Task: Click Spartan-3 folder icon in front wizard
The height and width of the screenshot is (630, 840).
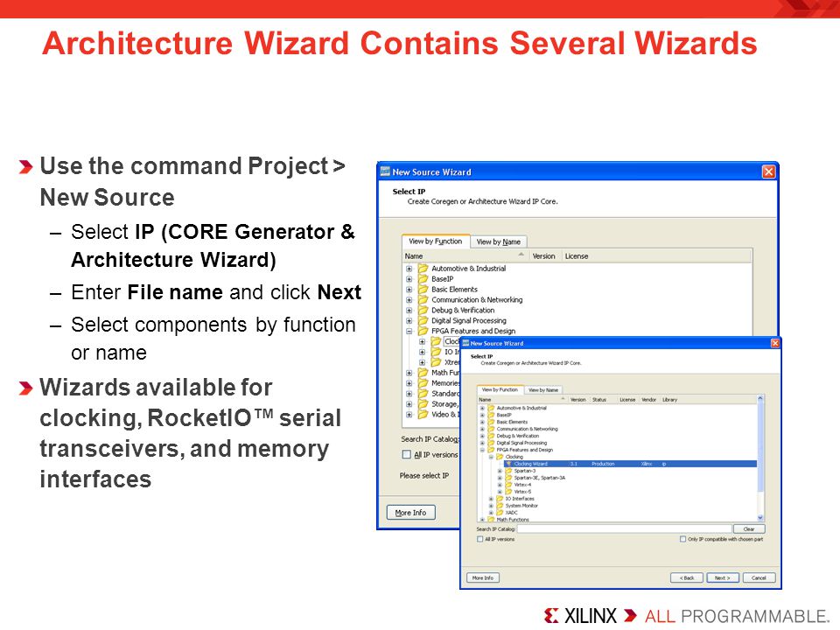Action: pos(509,471)
